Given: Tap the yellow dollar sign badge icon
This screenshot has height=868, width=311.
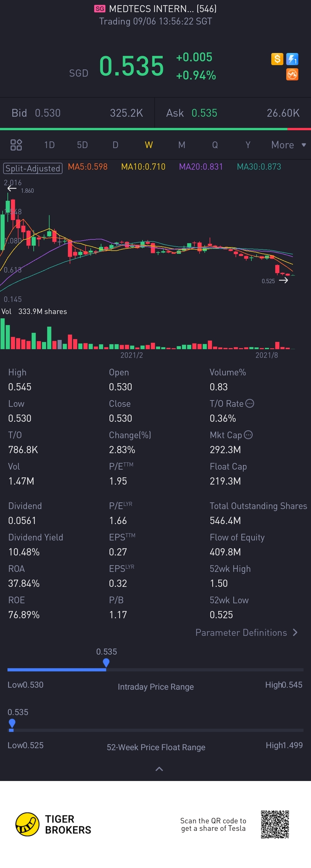Looking at the screenshot, I should 277,59.
